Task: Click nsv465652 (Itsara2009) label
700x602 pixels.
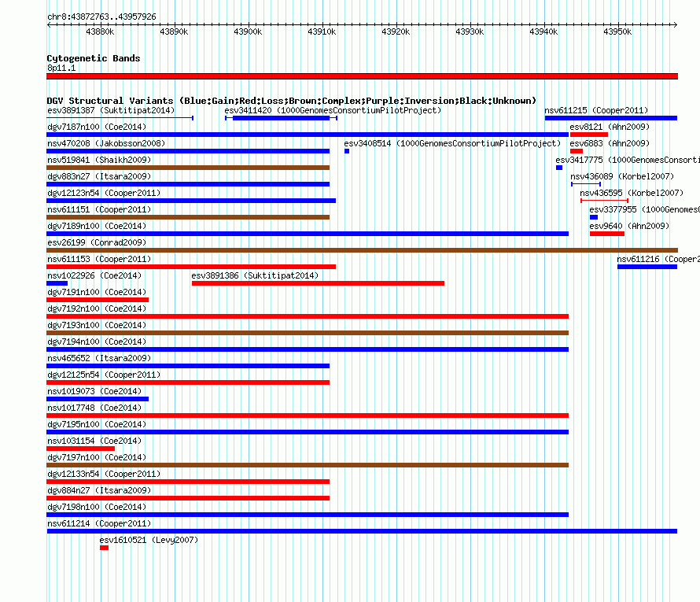Action: [x=99, y=358]
